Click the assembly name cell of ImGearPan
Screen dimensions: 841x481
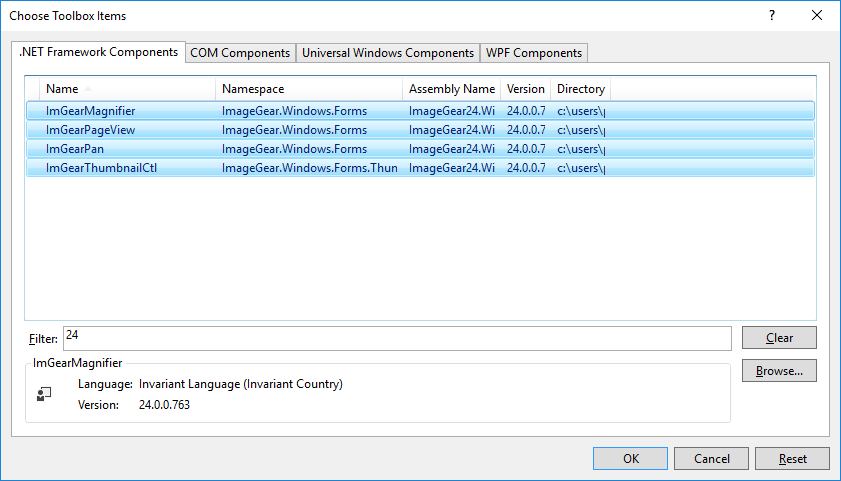click(x=452, y=149)
